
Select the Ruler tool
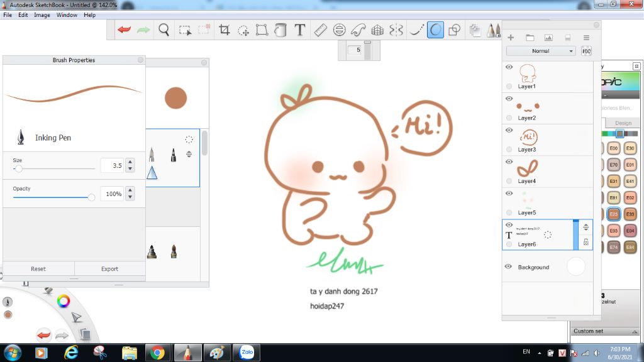point(320,30)
